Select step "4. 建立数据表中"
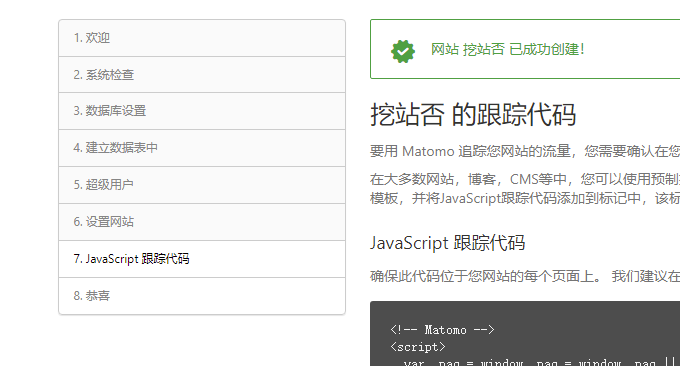Screen dimensions: 680x366 [202, 148]
